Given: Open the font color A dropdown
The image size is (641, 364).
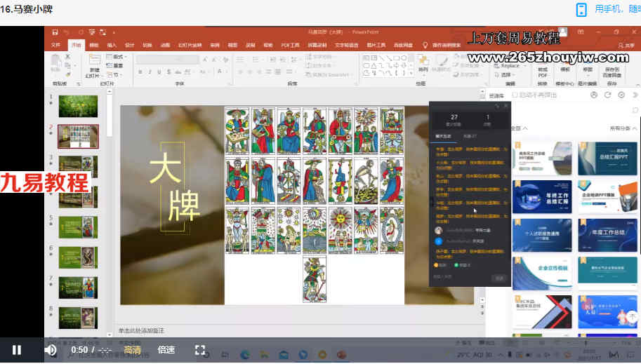Looking at the screenshot, I should coord(220,72).
